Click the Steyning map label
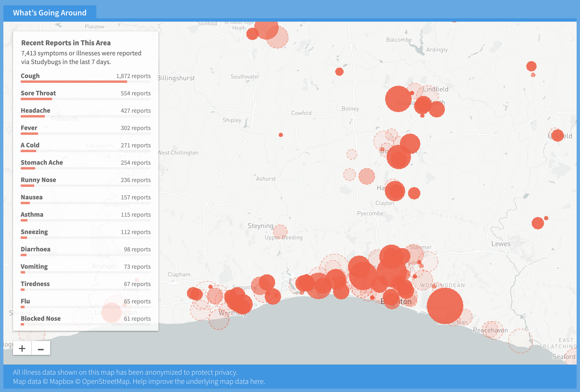The image size is (580, 392). [261, 226]
